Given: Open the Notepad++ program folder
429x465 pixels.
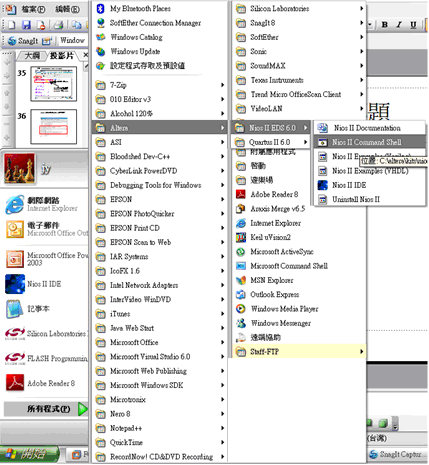Looking at the screenshot, I should pyautogui.click(x=160, y=428).
